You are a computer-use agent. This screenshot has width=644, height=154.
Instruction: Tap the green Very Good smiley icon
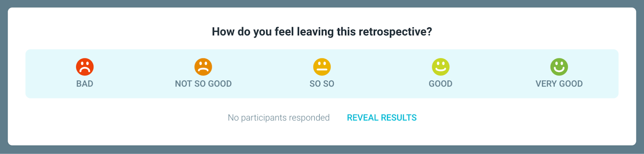[x=559, y=67]
